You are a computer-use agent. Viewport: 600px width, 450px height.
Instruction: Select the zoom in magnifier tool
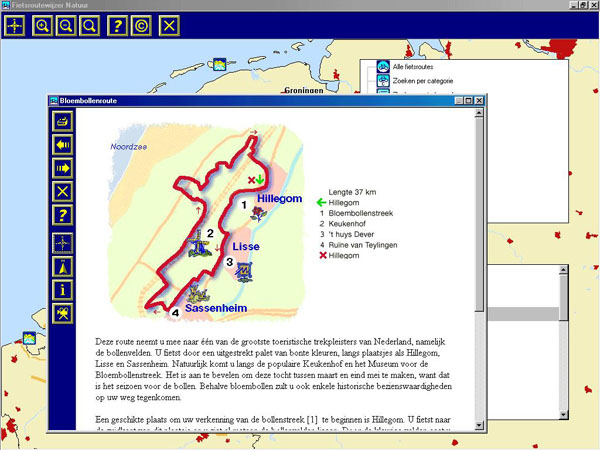click(x=43, y=25)
